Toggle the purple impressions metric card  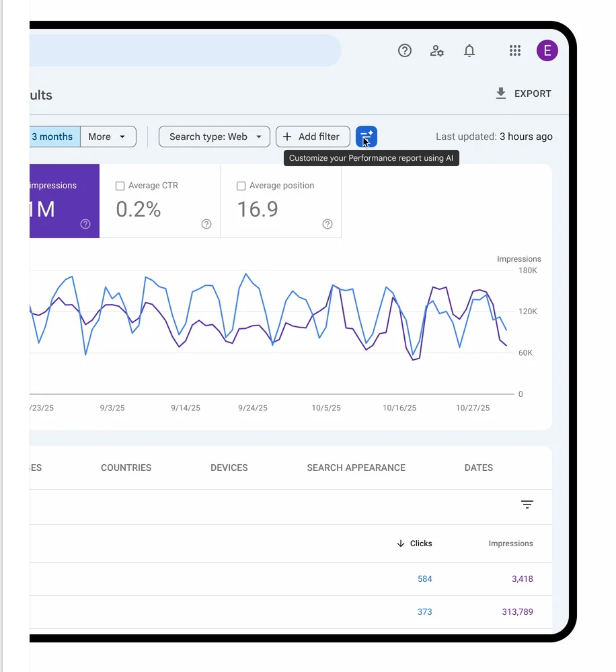tap(65, 201)
